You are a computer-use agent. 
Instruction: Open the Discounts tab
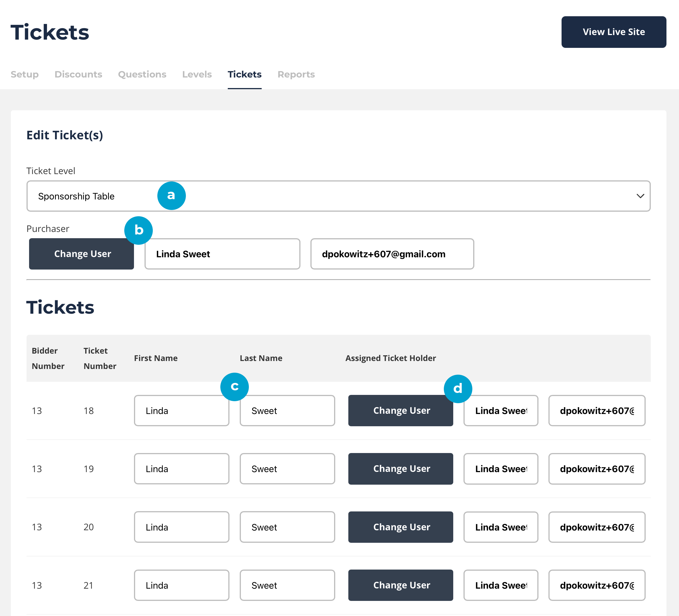pos(78,74)
